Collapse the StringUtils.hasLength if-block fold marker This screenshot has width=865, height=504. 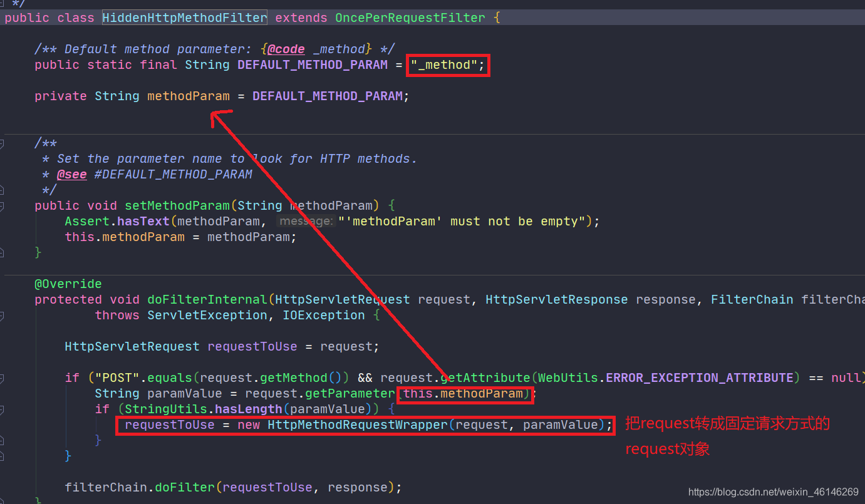point(2,409)
